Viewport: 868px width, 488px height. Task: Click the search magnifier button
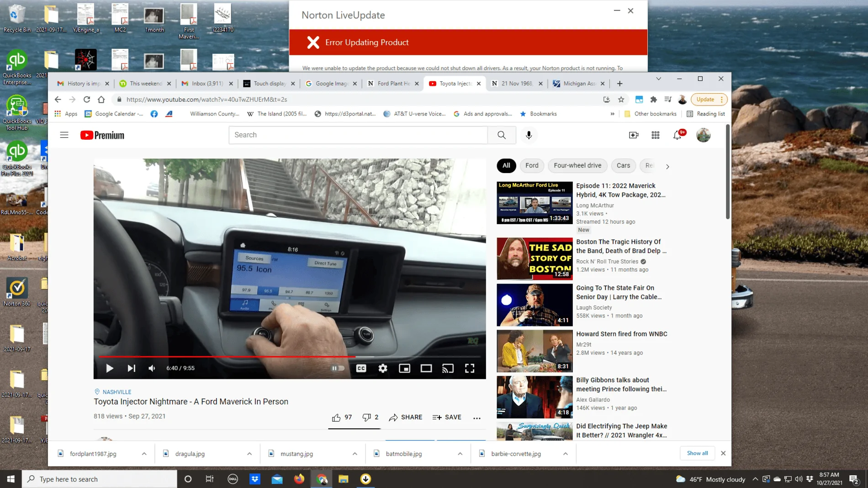tap(502, 135)
